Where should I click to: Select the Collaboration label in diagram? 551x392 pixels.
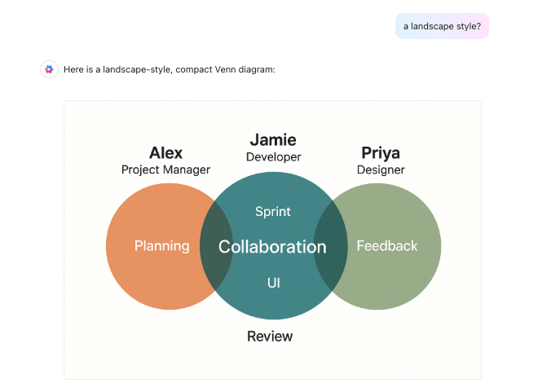click(272, 247)
